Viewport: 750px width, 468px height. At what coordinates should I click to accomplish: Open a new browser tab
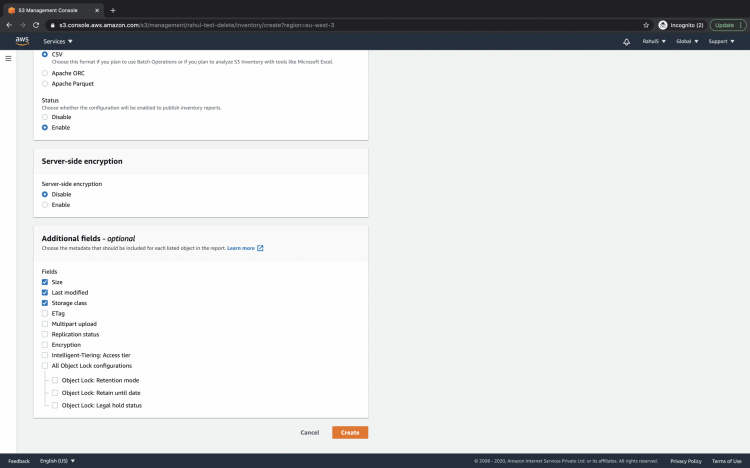(x=112, y=9)
